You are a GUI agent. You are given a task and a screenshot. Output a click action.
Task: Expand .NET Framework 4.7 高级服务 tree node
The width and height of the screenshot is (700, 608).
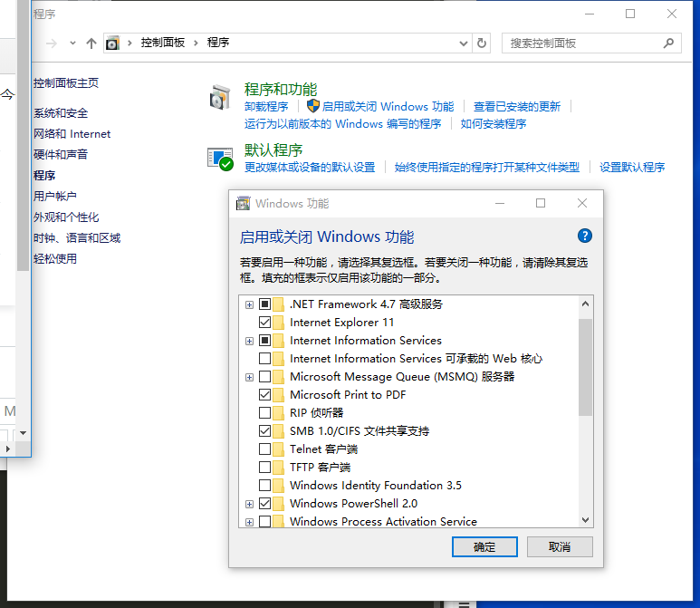pyautogui.click(x=250, y=304)
